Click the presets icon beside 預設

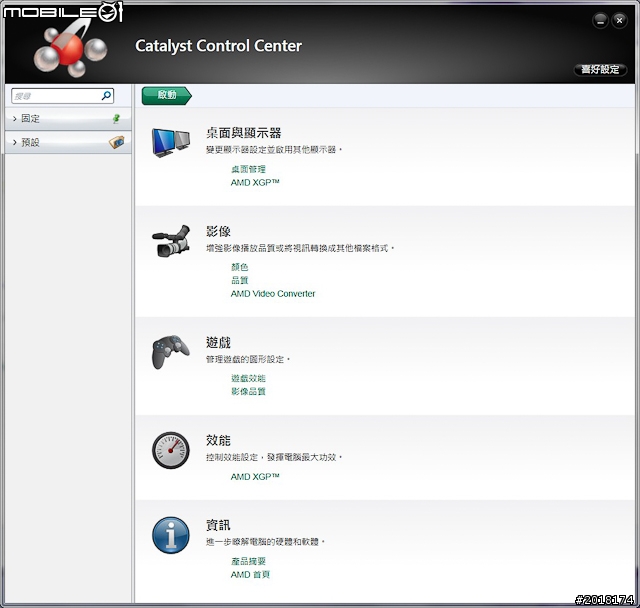tap(117, 142)
